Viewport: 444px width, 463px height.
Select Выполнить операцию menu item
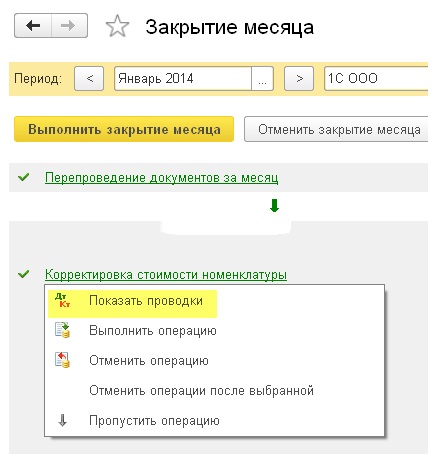pos(214,331)
